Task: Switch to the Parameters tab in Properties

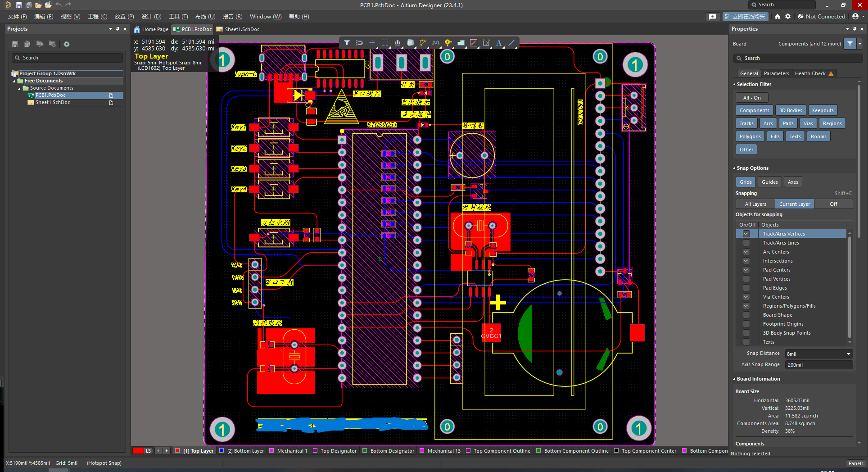Action: [776, 73]
